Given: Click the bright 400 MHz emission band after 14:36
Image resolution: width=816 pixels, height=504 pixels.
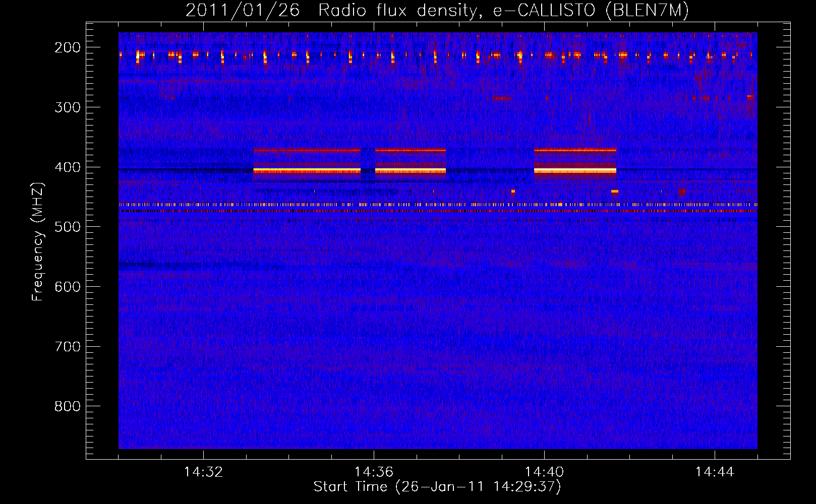Looking at the screenshot, I should pos(411,171).
